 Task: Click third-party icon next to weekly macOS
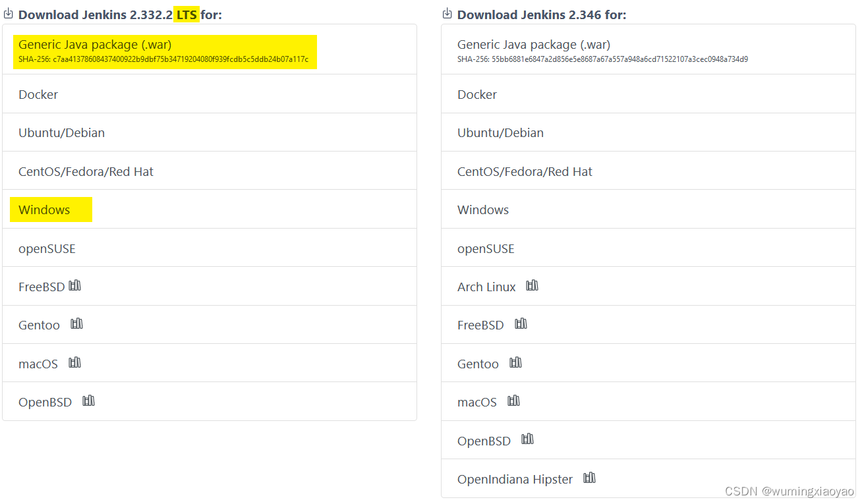tap(513, 401)
